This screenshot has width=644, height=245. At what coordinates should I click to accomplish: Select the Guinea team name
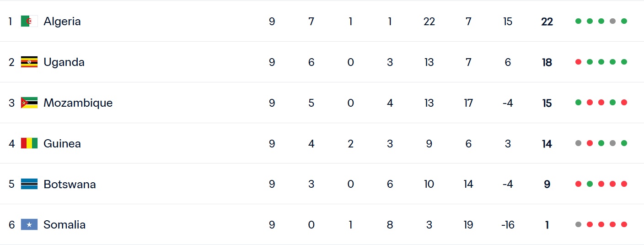pos(62,143)
